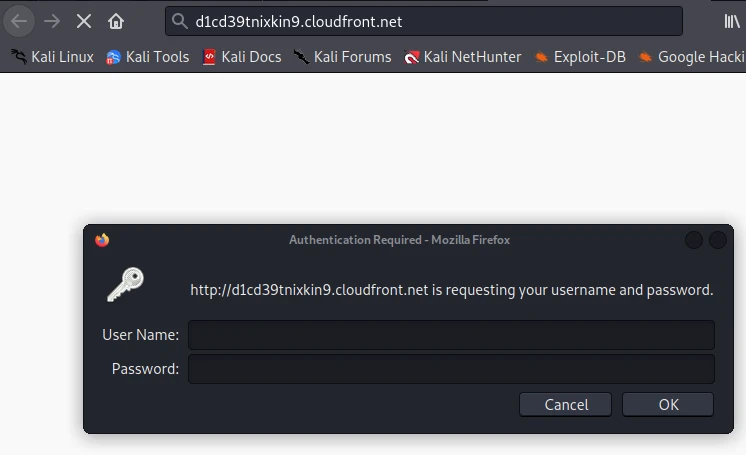
Task: Confirm credentials with the OK button
Action: pyautogui.click(x=668, y=404)
